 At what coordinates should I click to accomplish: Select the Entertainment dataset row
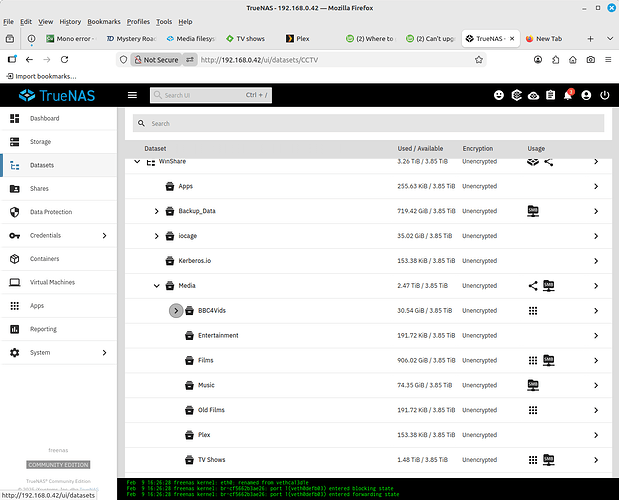click(x=368, y=336)
